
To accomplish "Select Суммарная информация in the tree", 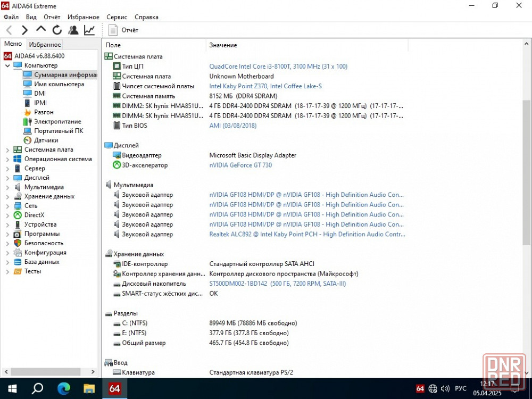I will point(60,74).
